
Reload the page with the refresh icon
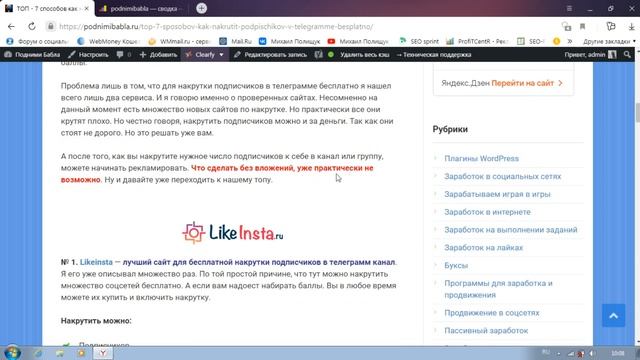tap(31, 27)
